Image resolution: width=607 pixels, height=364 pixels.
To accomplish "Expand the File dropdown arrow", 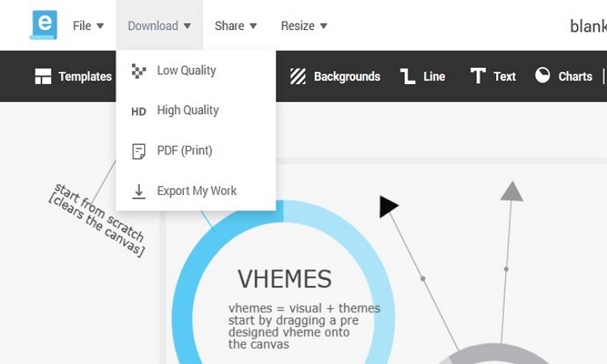I will pyautogui.click(x=100, y=26).
